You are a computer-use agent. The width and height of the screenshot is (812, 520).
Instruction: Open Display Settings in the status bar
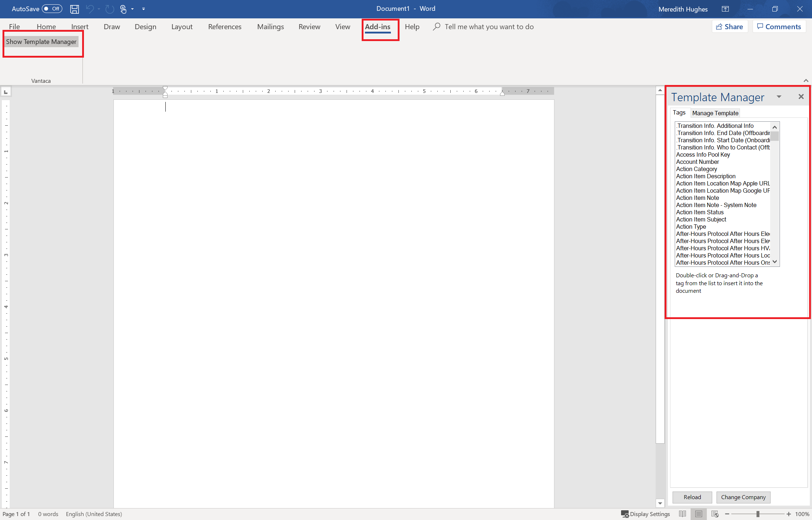coord(645,514)
